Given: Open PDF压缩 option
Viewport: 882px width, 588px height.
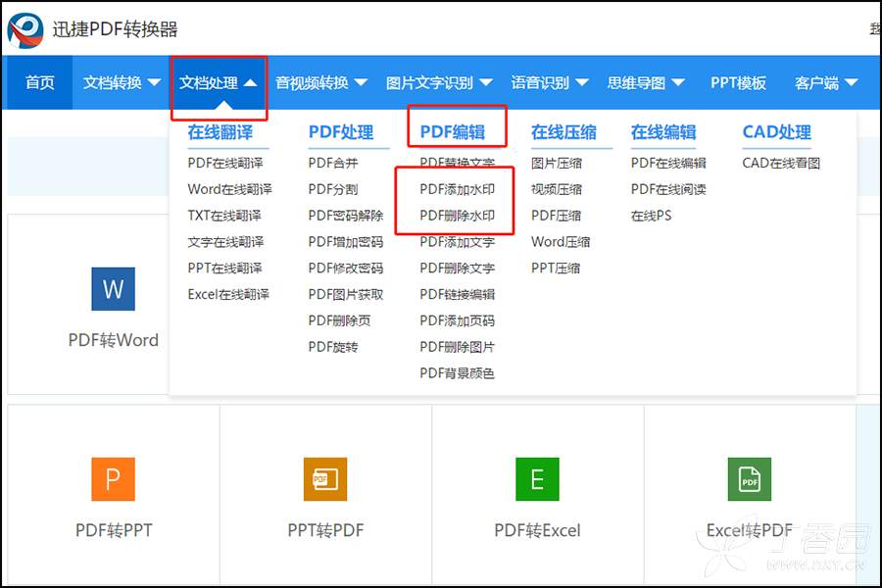Looking at the screenshot, I should (x=556, y=216).
